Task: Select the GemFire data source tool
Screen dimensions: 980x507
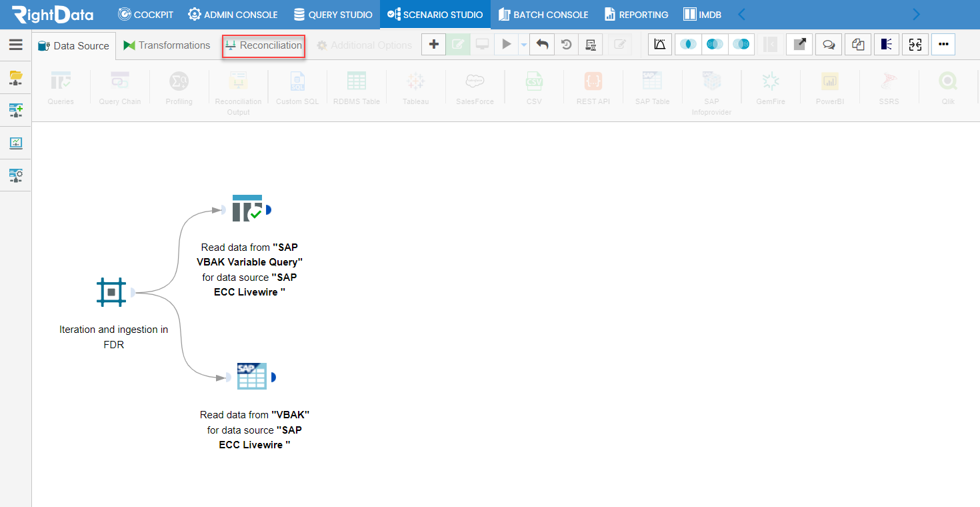Action: [x=771, y=88]
